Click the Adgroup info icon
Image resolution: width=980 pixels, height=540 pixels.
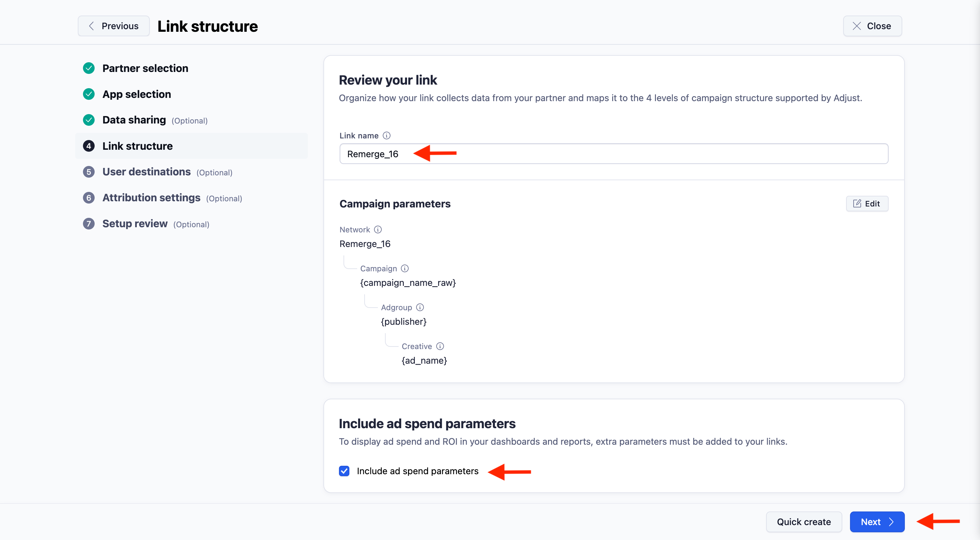click(420, 307)
